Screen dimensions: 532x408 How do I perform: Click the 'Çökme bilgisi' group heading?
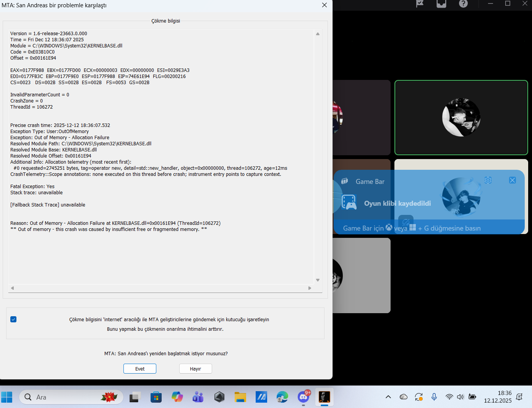pos(165,21)
